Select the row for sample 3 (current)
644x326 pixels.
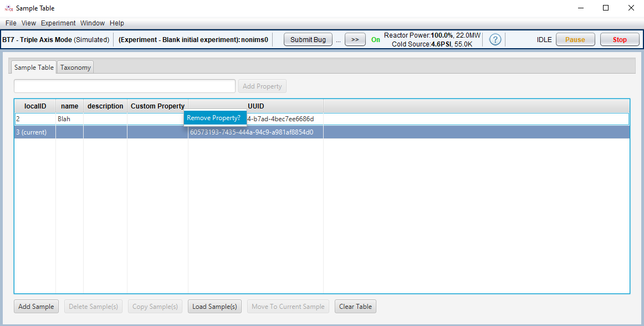(x=35, y=132)
